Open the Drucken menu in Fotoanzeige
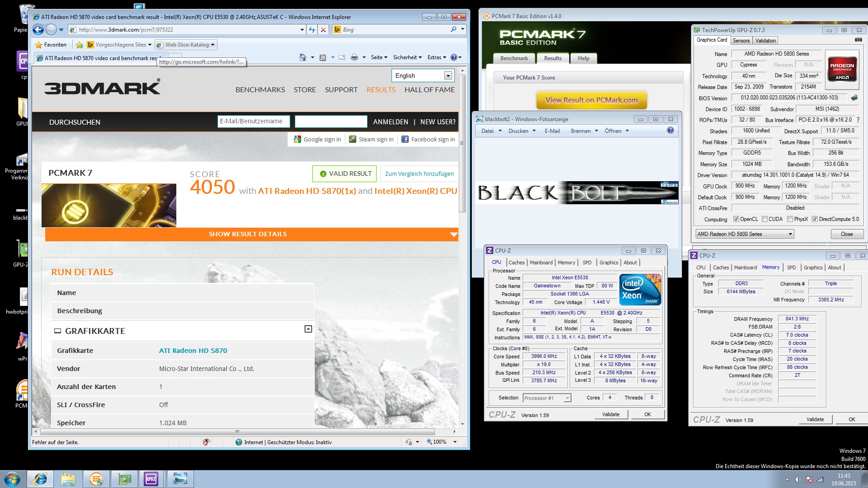Viewport: 868px width, 488px height. [522, 131]
